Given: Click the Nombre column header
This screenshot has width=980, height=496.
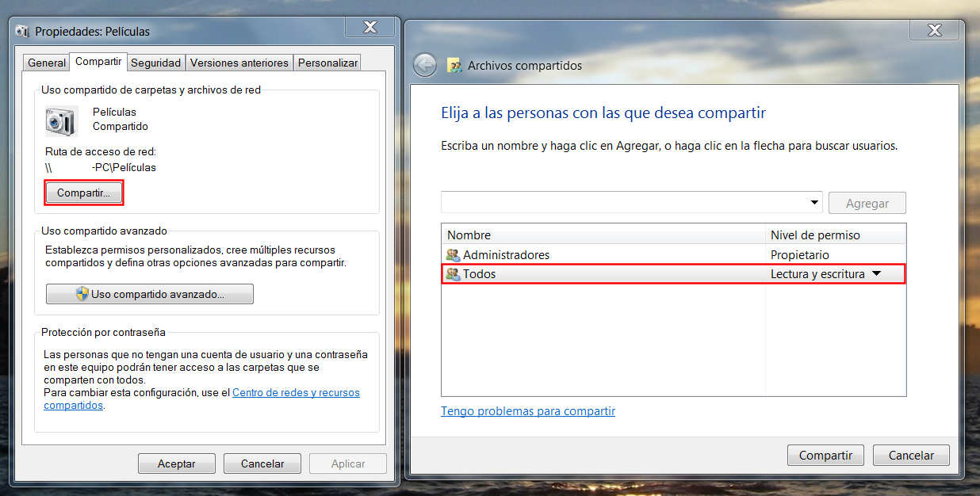Looking at the screenshot, I should pyautogui.click(x=603, y=235).
